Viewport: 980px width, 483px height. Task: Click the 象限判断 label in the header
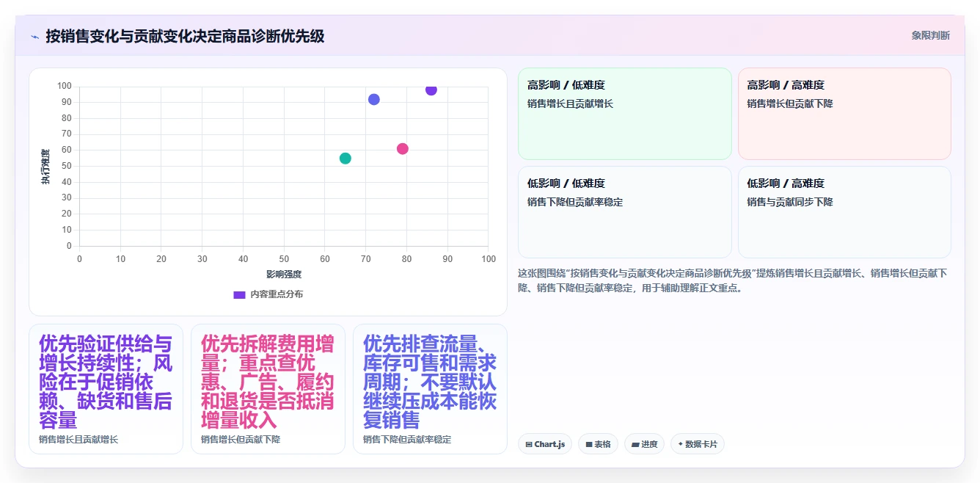tap(930, 35)
